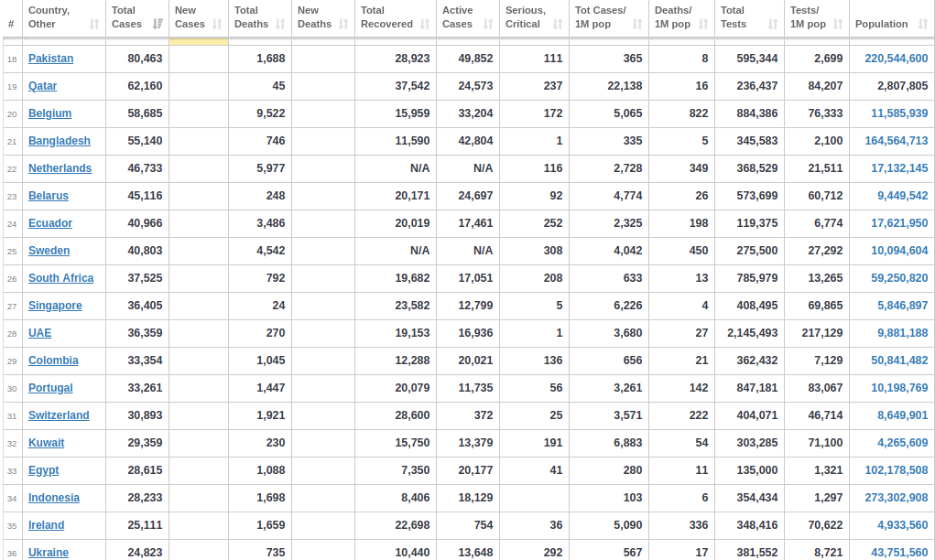Image resolution: width=935 pixels, height=560 pixels.
Task: Sort by Tests/1M pop column
Action: 817,18
